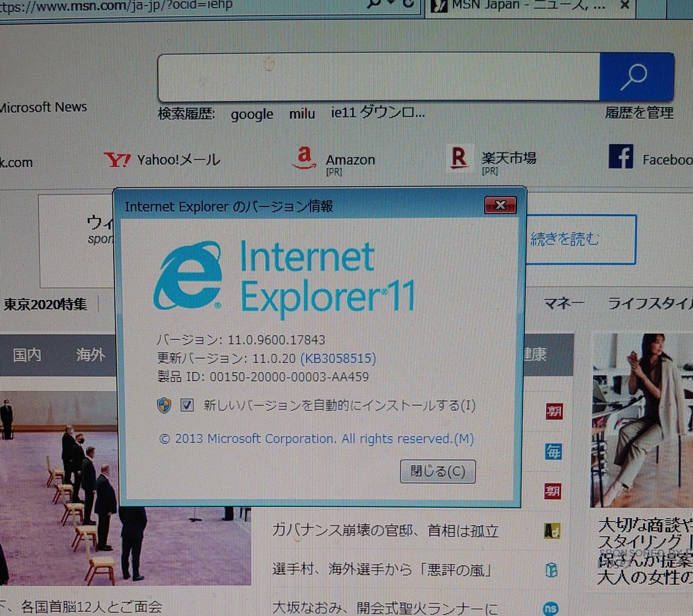Image resolution: width=693 pixels, height=616 pixels.
Task: Click the 続きを読む button
Action: click(x=581, y=239)
